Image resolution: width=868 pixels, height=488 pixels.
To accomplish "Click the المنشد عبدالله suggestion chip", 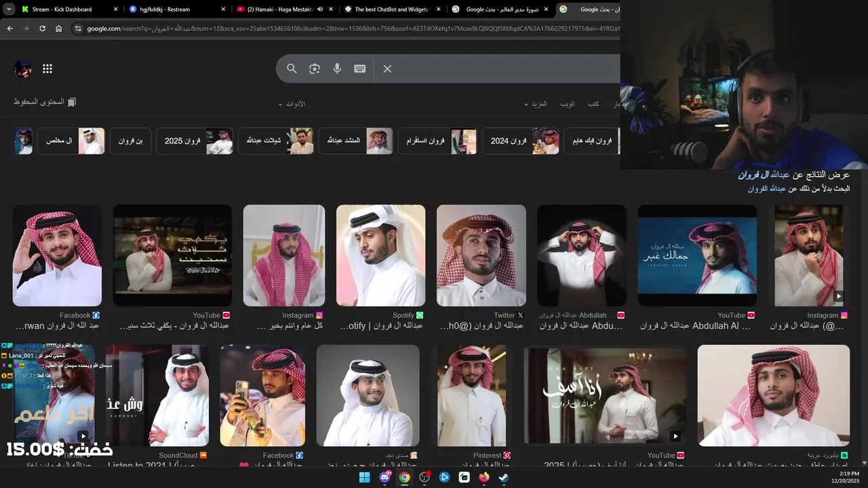I will coord(356,141).
